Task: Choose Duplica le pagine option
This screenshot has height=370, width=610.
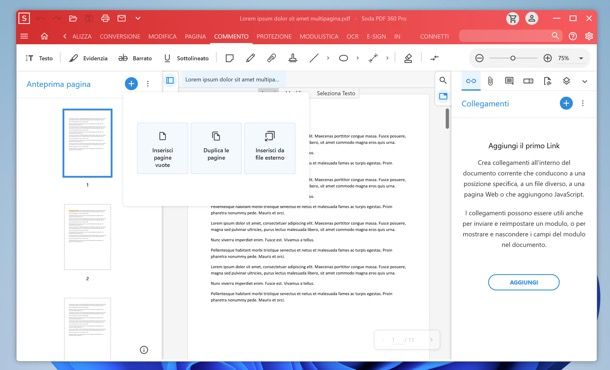Action: pyautogui.click(x=216, y=148)
